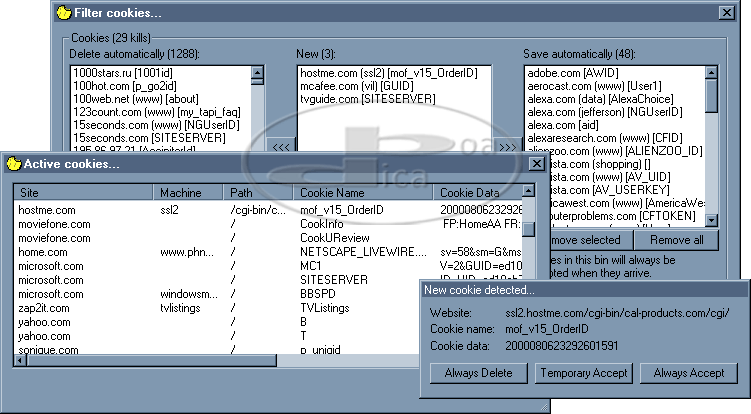751x414 pixels.
Task: Click the >>> move-right arrow button
Action: pyautogui.click(x=507, y=148)
